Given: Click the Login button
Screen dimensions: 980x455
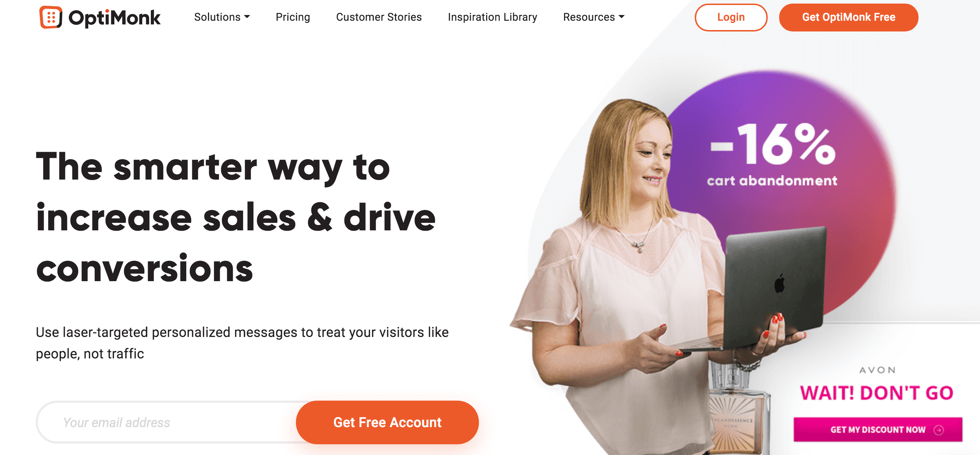Looking at the screenshot, I should pyautogui.click(x=731, y=17).
